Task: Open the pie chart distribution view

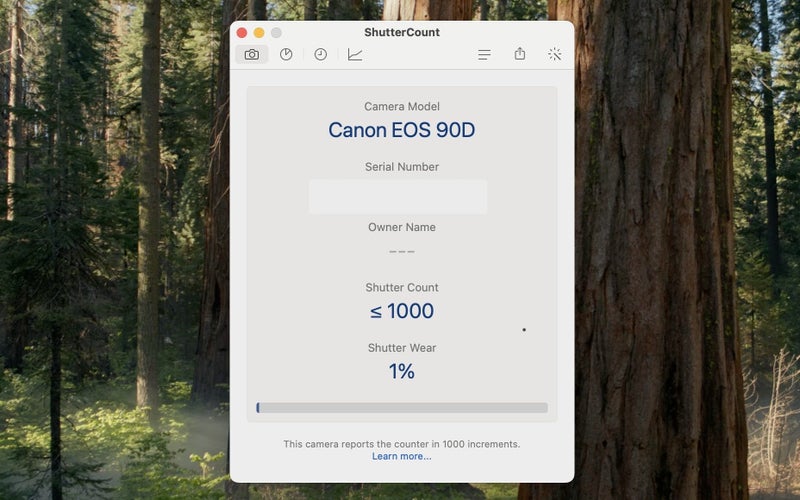Action: pyautogui.click(x=286, y=54)
